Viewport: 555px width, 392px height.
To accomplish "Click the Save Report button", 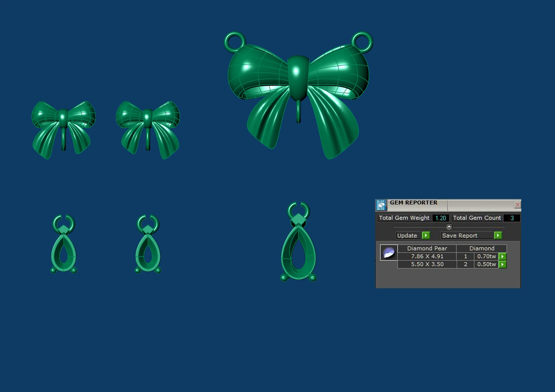I will [x=467, y=235].
